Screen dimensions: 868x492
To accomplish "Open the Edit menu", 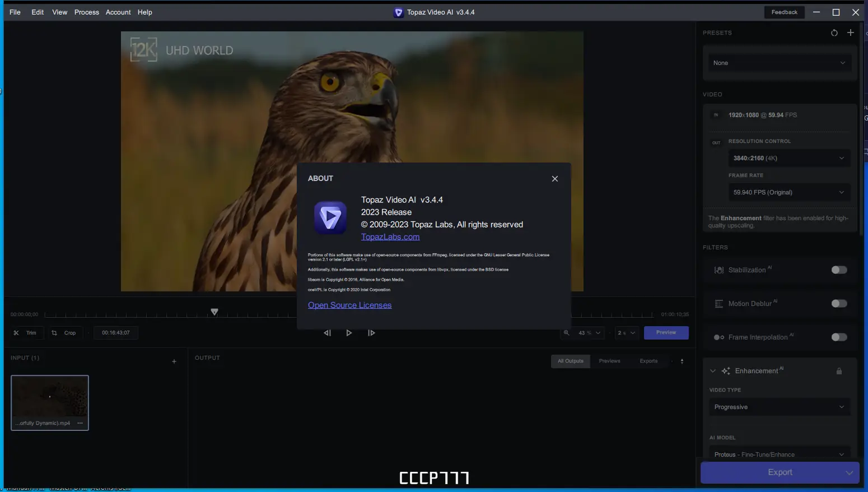I will (38, 12).
